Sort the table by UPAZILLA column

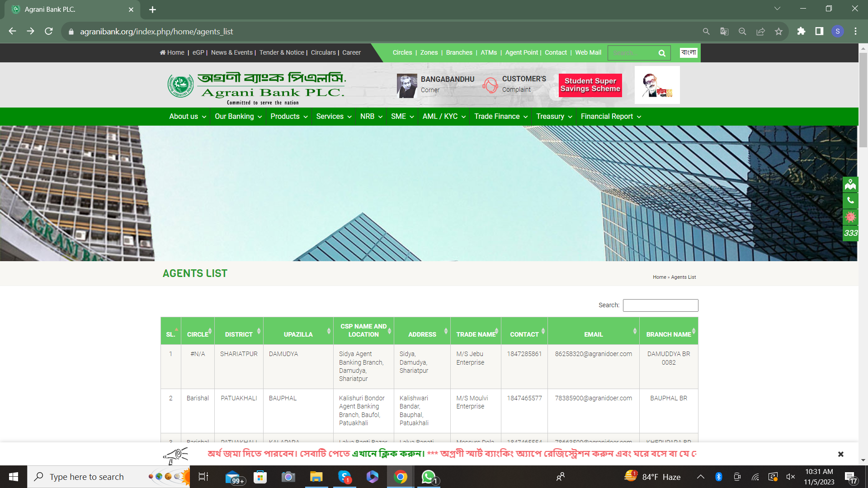pos(298,331)
